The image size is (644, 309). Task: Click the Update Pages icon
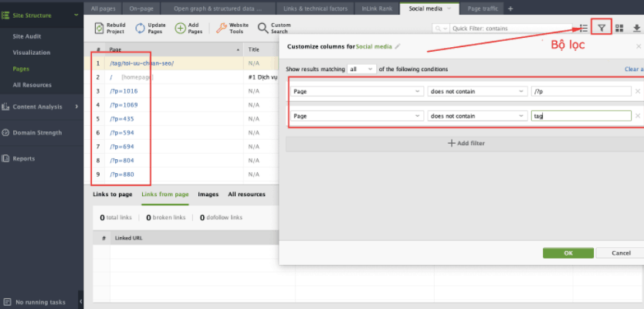point(140,28)
